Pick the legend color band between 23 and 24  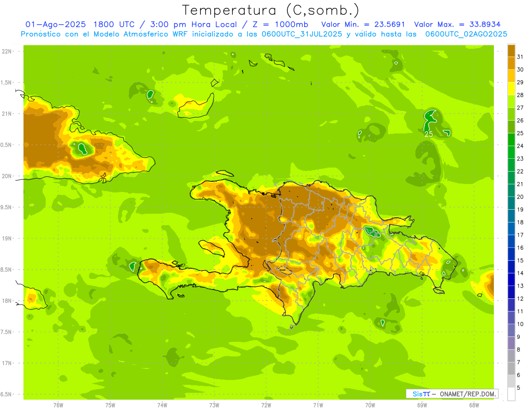click(511, 152)
